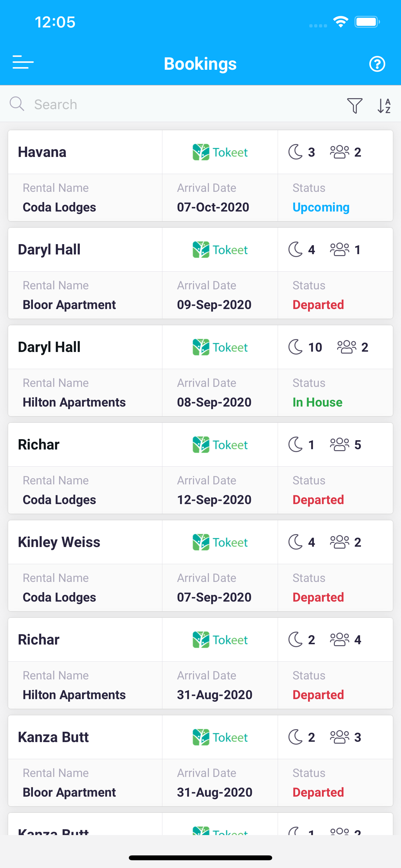Screen dimensions: 401x868
Task: Open Richar Hilton Apartments booking
Action: [200, 663]
